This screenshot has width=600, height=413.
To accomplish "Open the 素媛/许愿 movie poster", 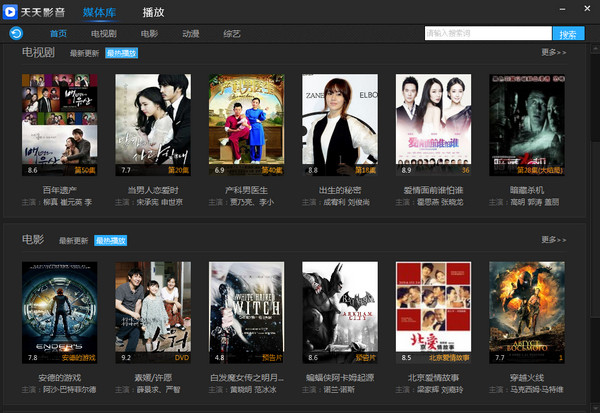I will 153,312.
